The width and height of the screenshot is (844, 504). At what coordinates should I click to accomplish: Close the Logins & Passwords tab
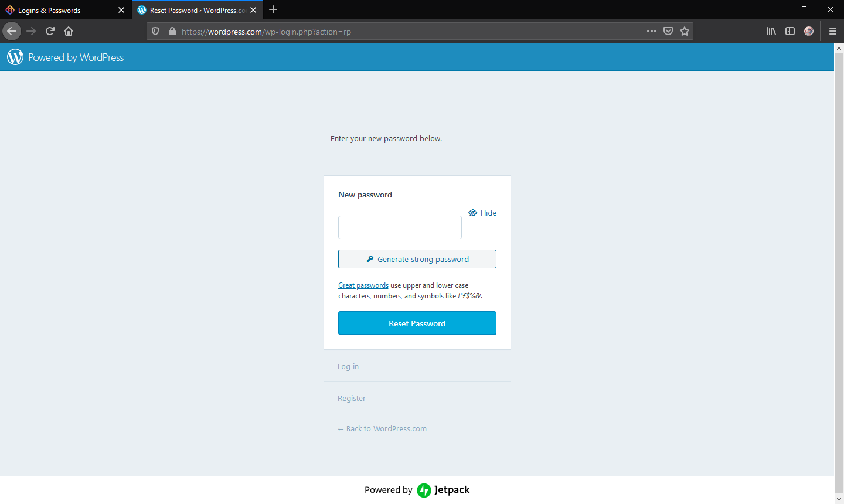coord(121,10)
